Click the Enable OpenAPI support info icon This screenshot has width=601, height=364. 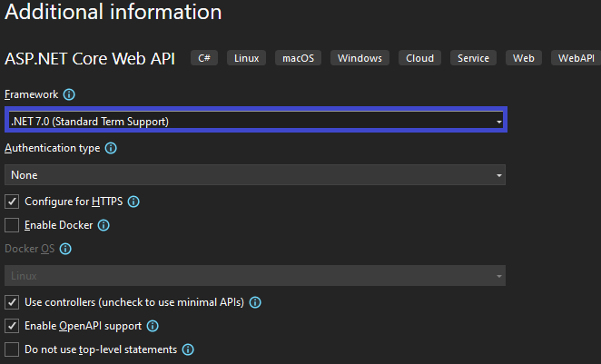pyautogui.click(x=153, y=326)
